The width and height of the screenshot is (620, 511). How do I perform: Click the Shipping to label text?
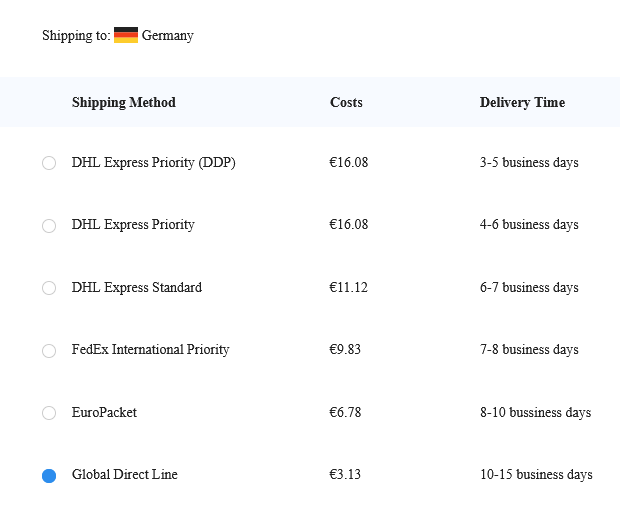point(76,36)
